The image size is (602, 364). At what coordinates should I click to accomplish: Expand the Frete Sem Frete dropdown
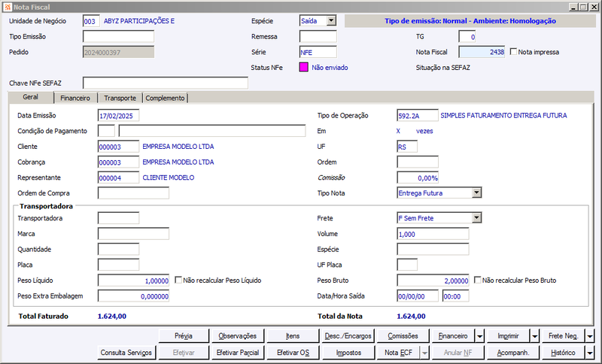(x=476, y=218)
